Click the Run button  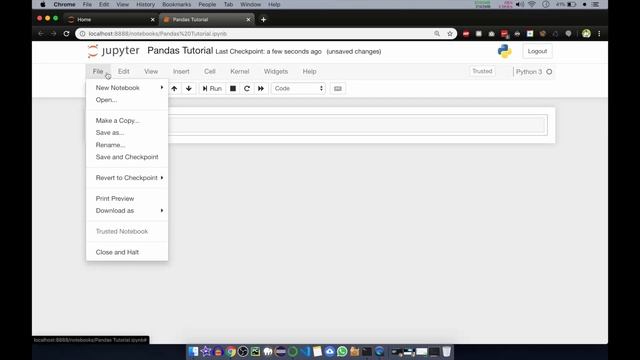pyautogui.click(x=212, y=89)
